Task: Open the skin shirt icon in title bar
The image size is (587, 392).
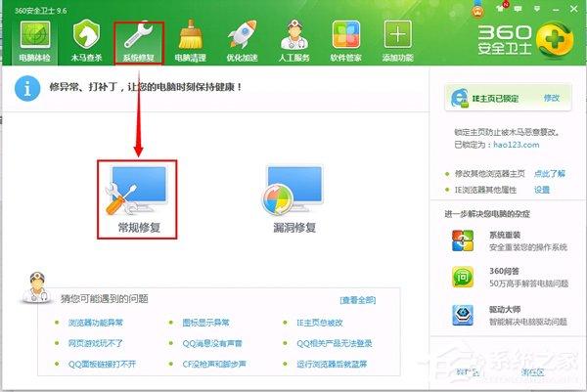Action: pyautogui.click(x=500, y=8)
